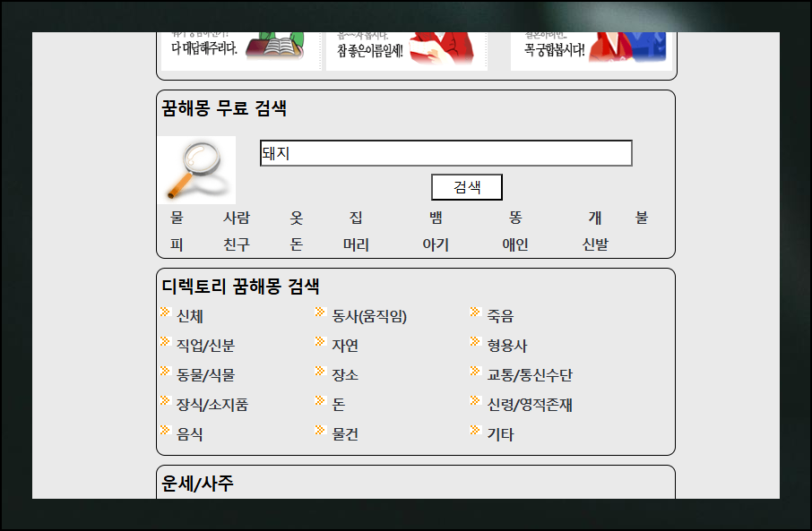This screenshot has height=531, width=812.
Task: Open the 신령/영적존재 directory category
Action: (530, 404)
